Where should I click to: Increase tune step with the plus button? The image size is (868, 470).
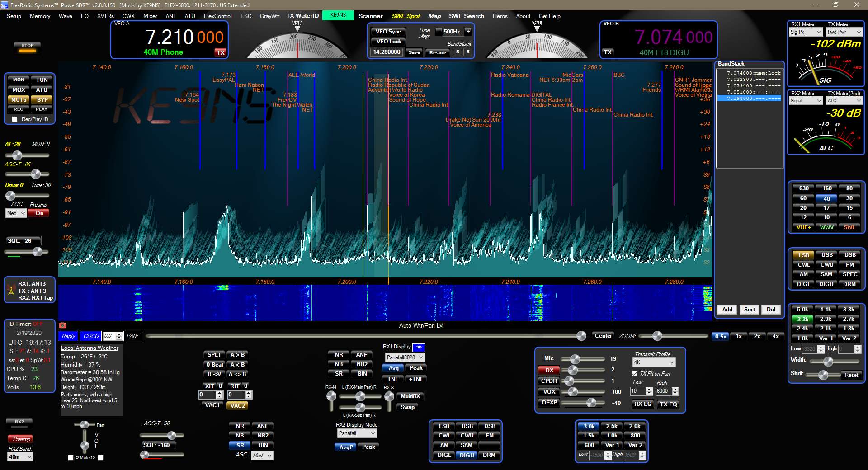pyautogui.click(x=468, y=32)
